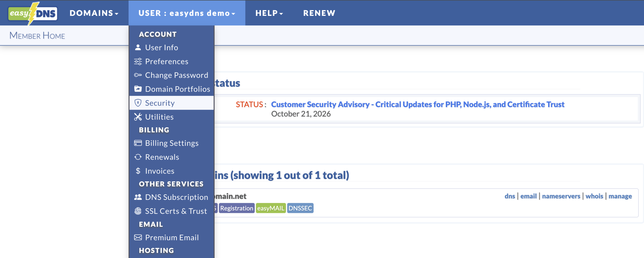Click the Registration badge

click(236, 208)
